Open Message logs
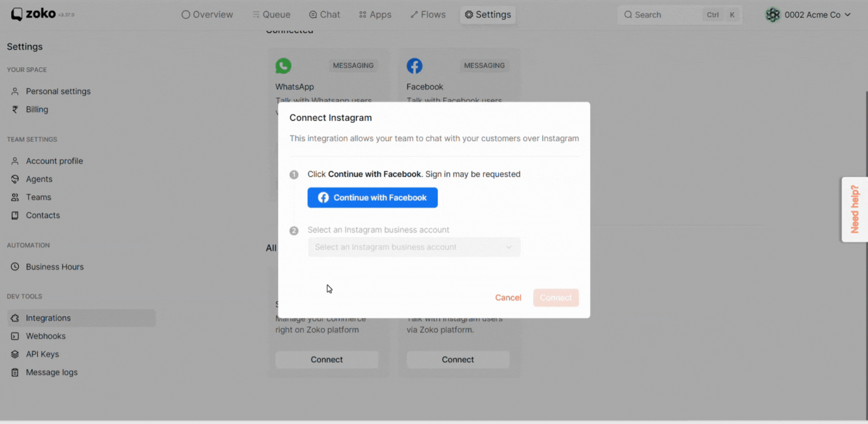868x424 pixels. click(x=52, y=372)
